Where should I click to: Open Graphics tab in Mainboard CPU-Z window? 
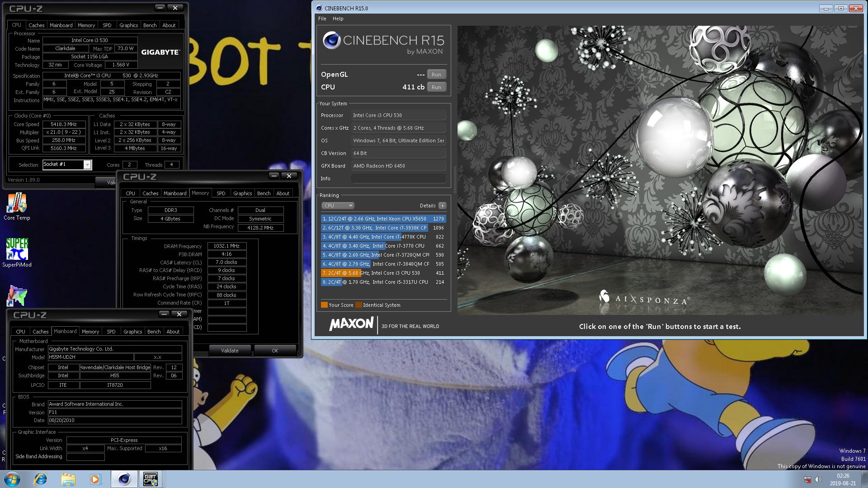tap(133, 332)
